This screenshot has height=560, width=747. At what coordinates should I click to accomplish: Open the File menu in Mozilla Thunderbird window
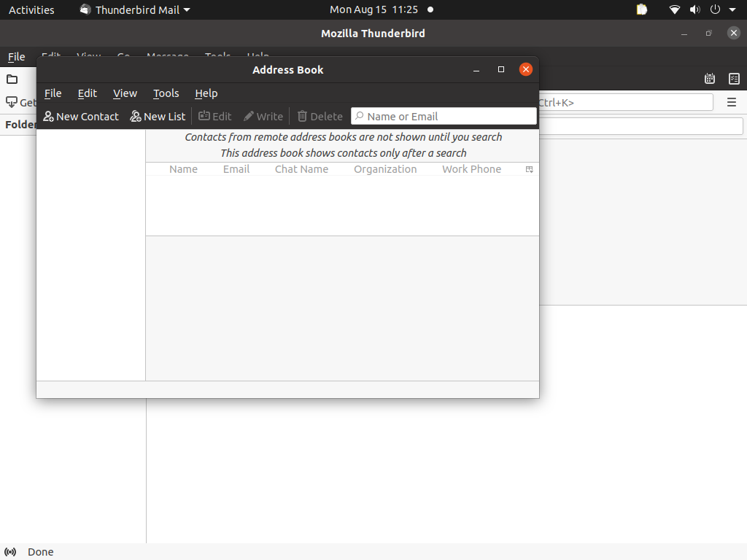pyautogui.click(x=16, y=57)
